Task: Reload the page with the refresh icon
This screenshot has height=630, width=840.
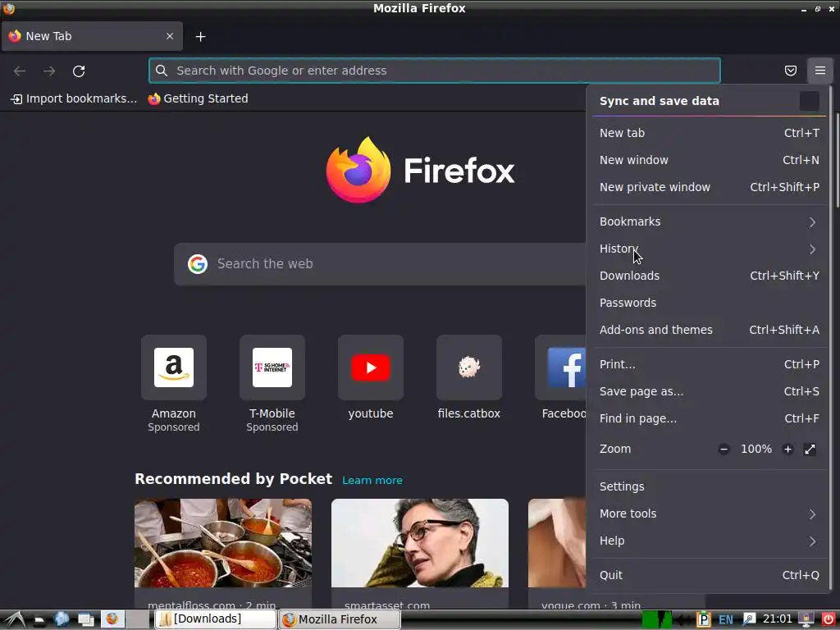Action: click(x=79, y=71)
